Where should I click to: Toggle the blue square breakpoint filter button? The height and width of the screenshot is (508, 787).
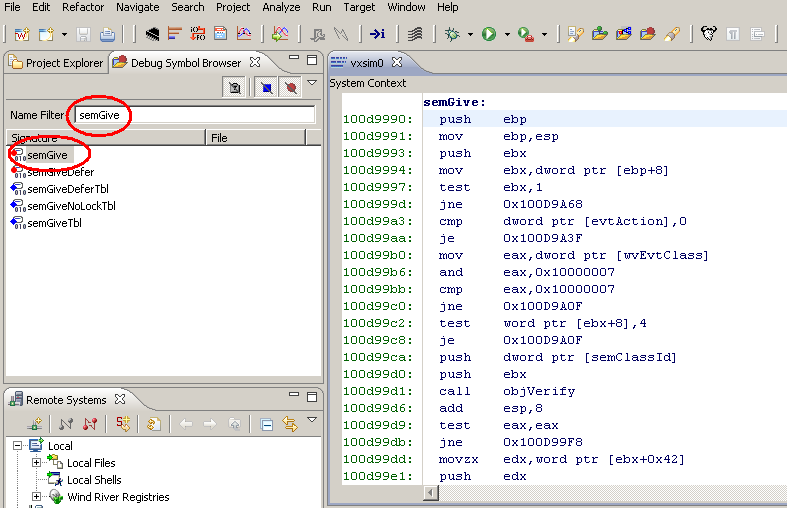tap(267, 88)
